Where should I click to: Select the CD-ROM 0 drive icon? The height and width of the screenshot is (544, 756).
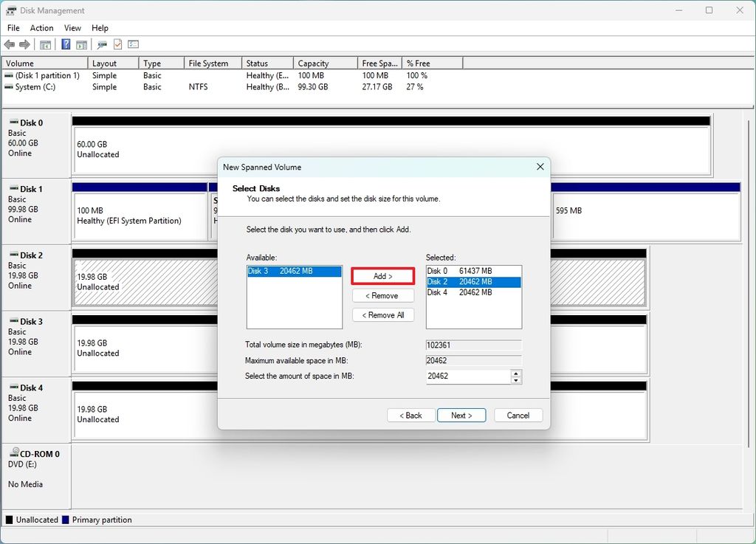(13, 453)
